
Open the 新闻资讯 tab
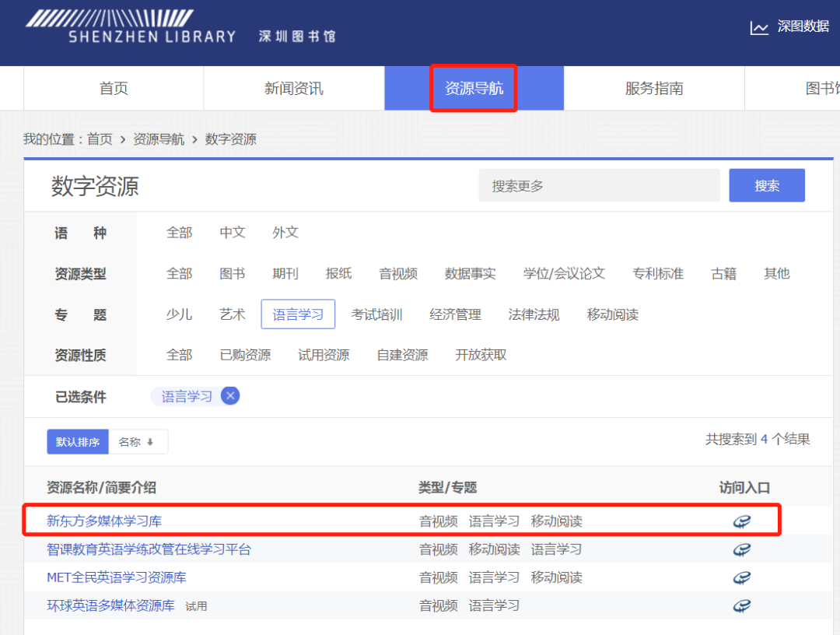pos(293,89)
